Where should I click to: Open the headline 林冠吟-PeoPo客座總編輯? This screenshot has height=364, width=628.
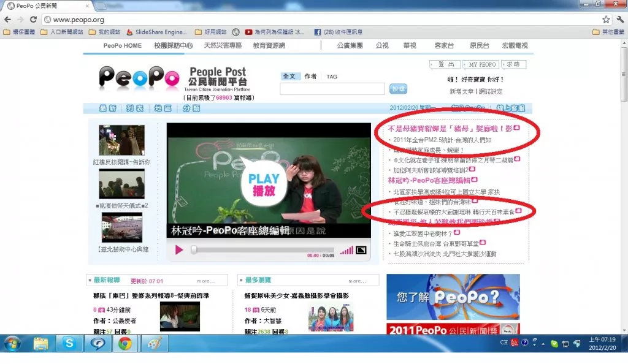(x=429, y=180)
